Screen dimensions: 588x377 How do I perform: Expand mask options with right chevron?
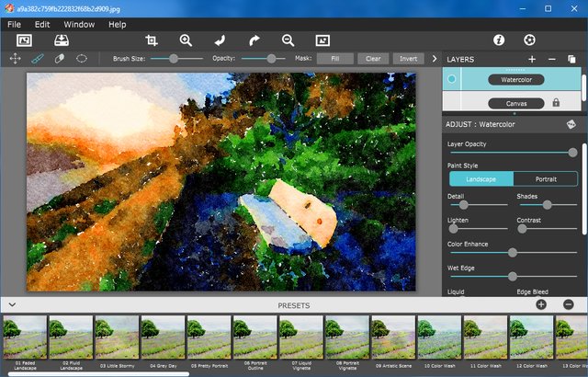(434, 58)
